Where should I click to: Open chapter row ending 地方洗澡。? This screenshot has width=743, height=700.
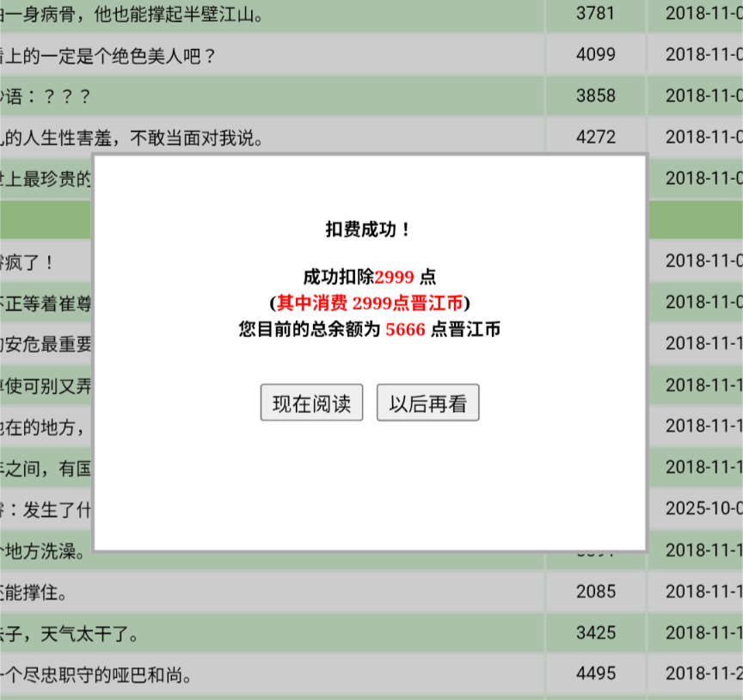tap(44, 551)
